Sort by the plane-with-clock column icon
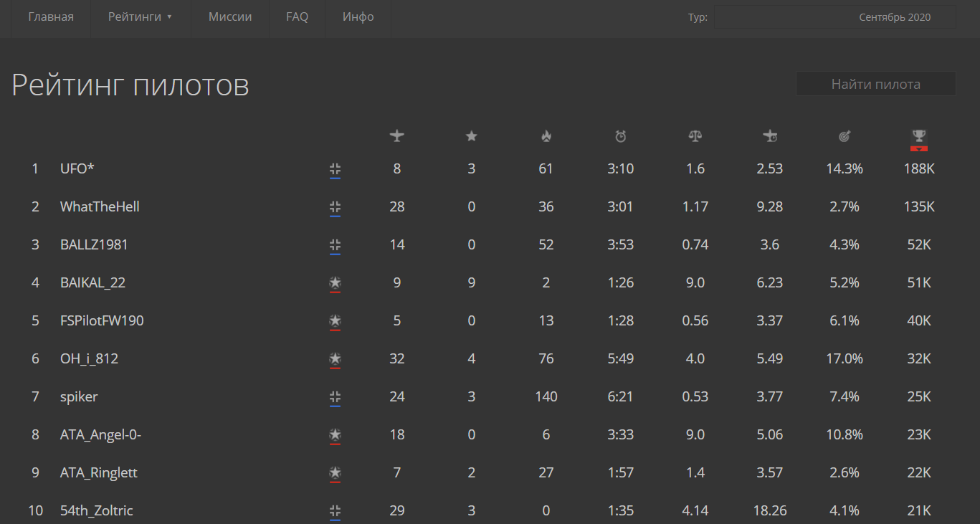The image size is (980, 524). click(x=770, y=135)
